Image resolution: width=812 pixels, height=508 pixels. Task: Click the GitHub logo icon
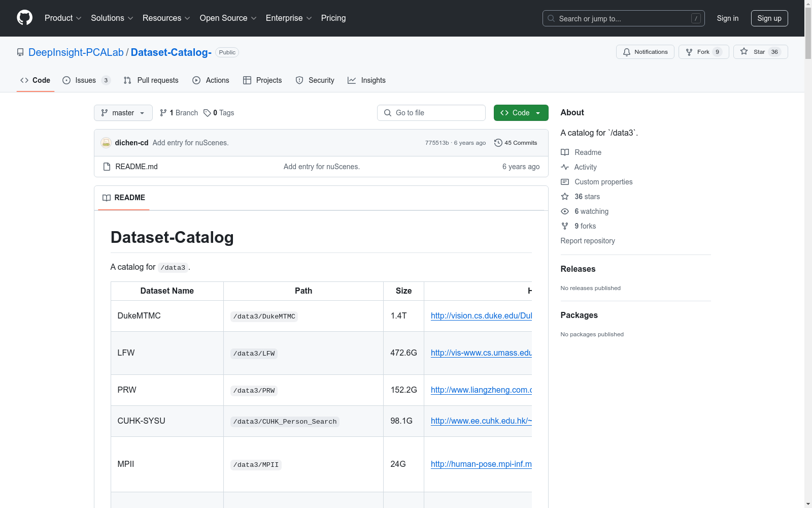click(x=24, y=18)
